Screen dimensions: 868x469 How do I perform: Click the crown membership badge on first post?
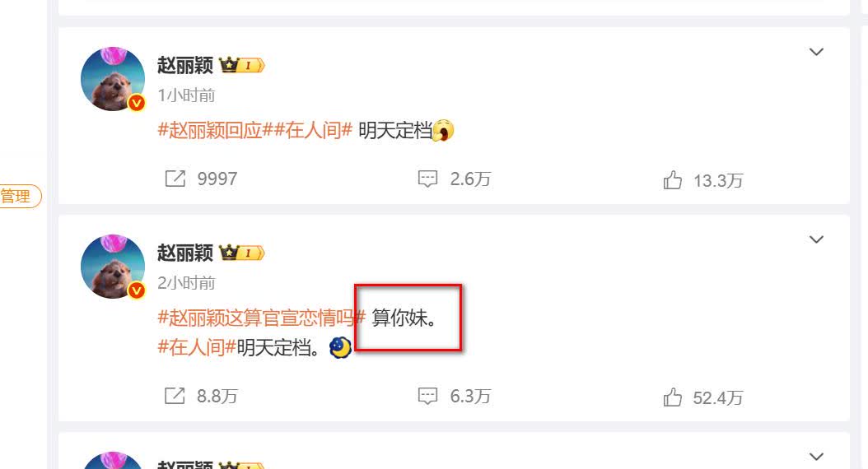pos(242,65)
